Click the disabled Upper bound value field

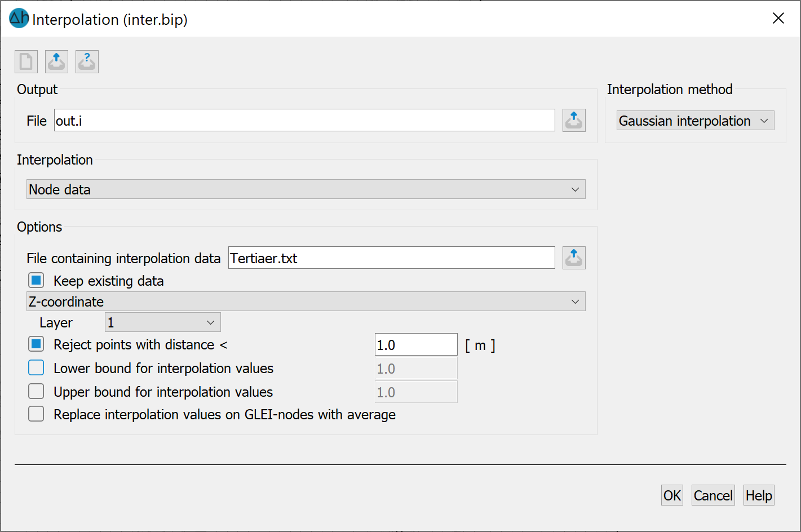point(416,392)
